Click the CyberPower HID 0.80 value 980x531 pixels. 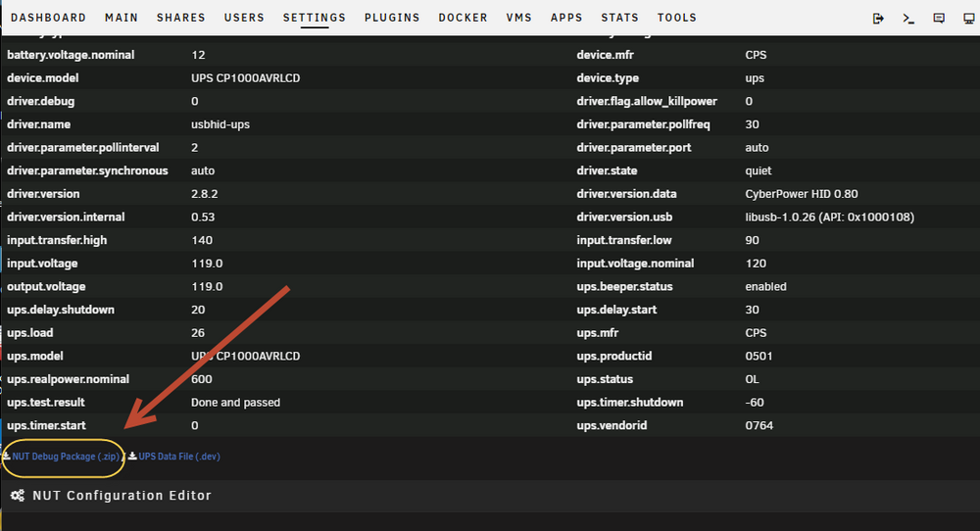point(802,194)
